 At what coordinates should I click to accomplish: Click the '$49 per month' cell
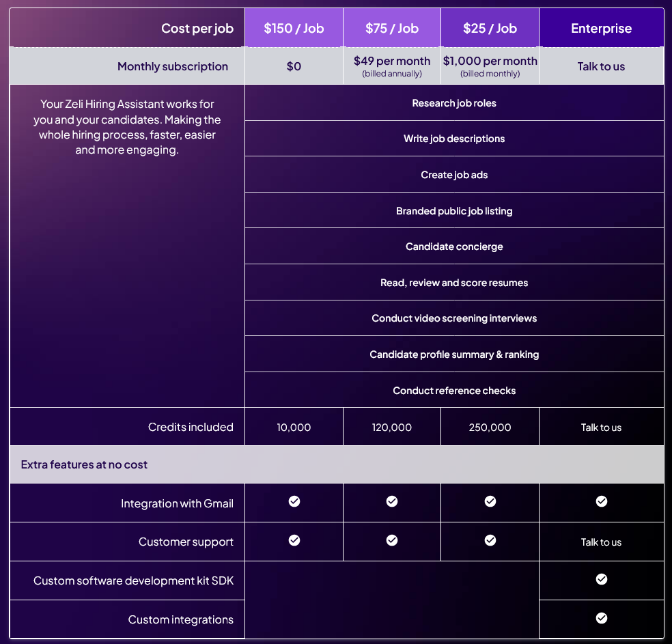pyautogui.click(x=392, y=66)
